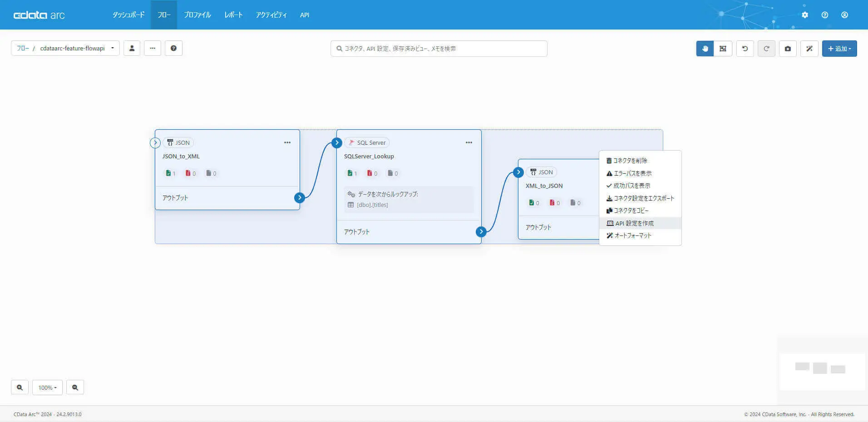Click the gray pending count on XML_to_JSON

[x=576, y=203]
